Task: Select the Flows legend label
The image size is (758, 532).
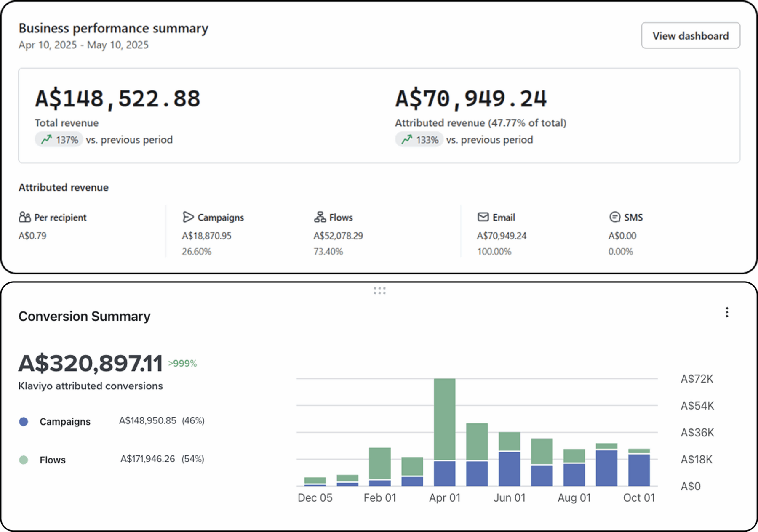Action: (x=53, y=460)
